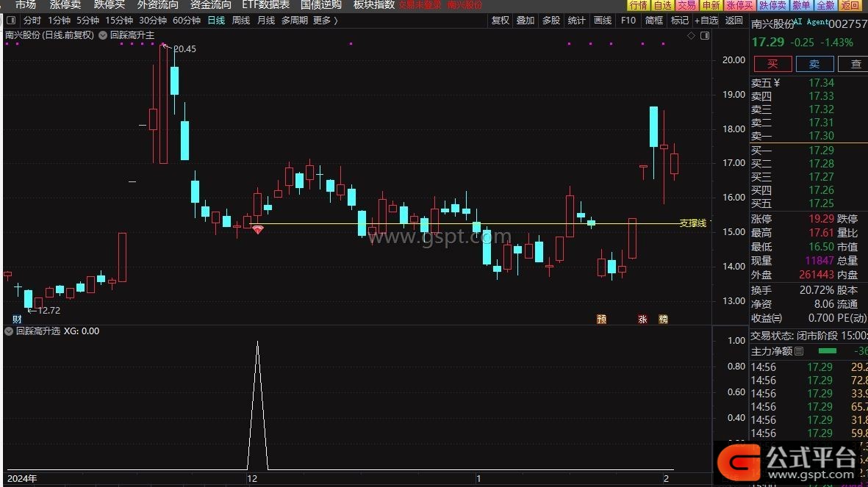Open the 画线 drawing tools

click(x=603, y=21)
